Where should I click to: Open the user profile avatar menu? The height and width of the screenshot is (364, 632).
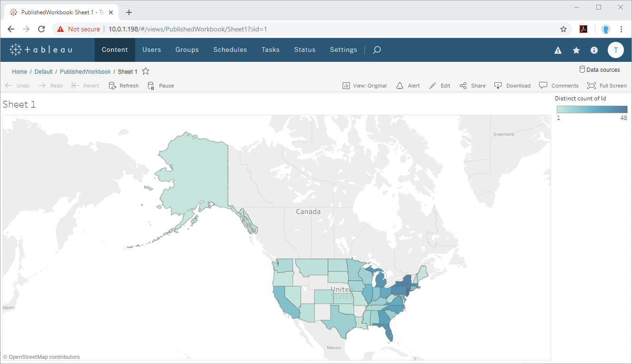pyautogui.click(x=615, y=50)
